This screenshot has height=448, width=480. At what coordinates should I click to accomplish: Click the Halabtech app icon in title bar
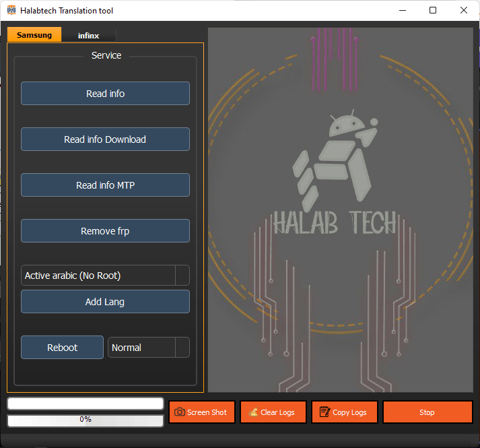click(x=11, y=11)
